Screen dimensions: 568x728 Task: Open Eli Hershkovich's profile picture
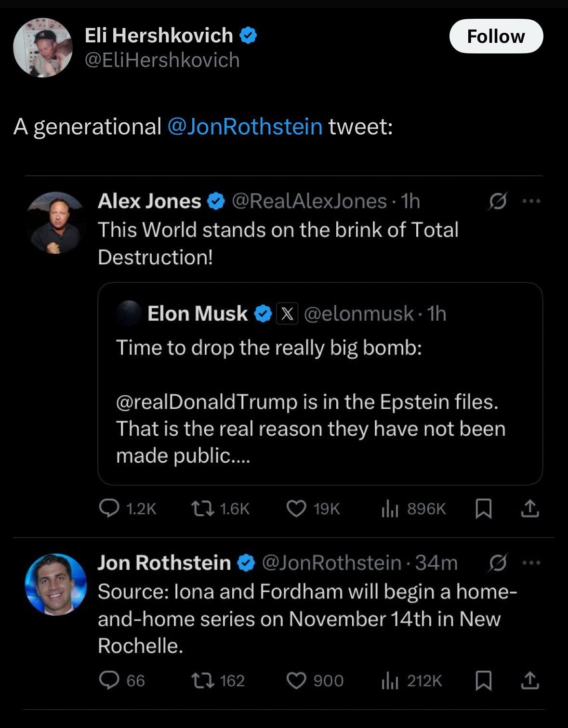tap(43, 48)
